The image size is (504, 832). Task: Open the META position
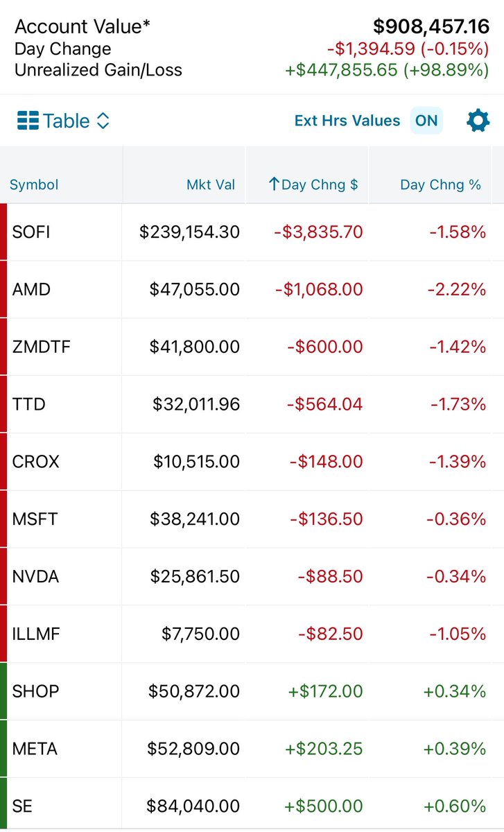(252, 749)
